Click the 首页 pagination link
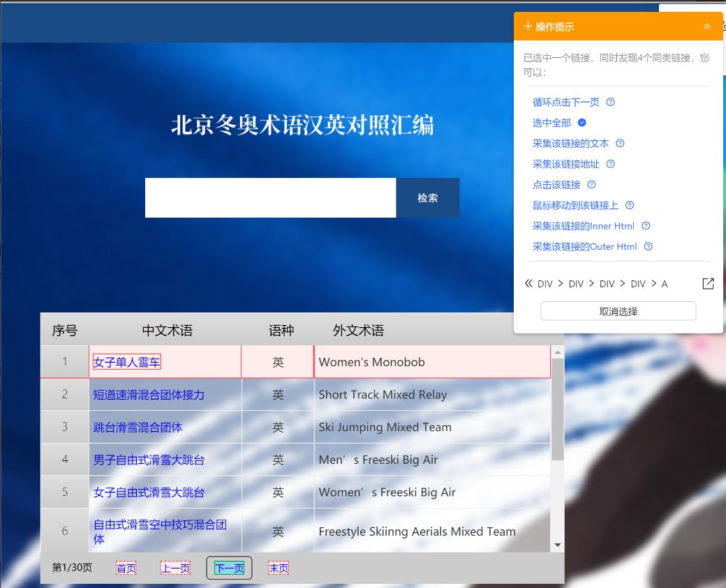The width and height of the screenshot is (726, 588). pos(126,568)
